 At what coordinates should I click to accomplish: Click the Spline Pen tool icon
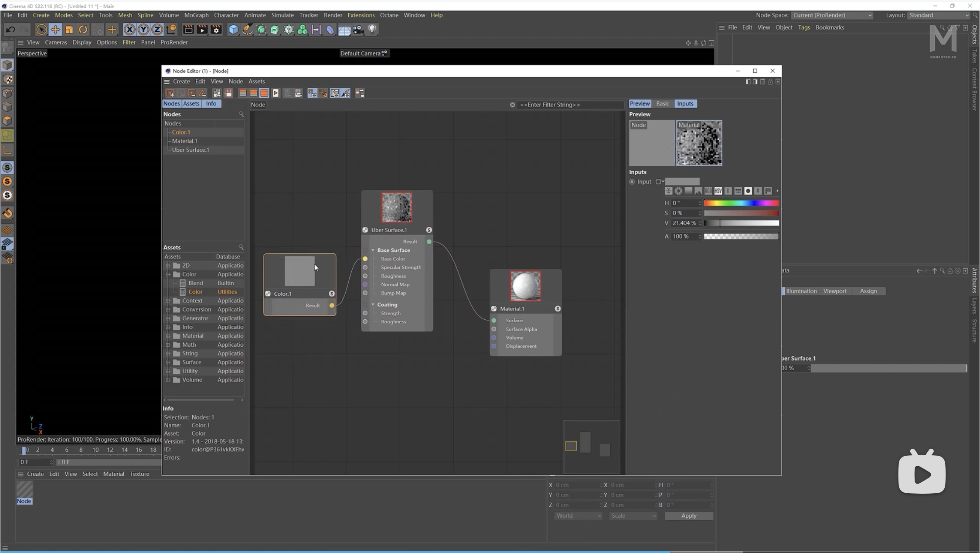pyautogui.click(x=247, y=30)
